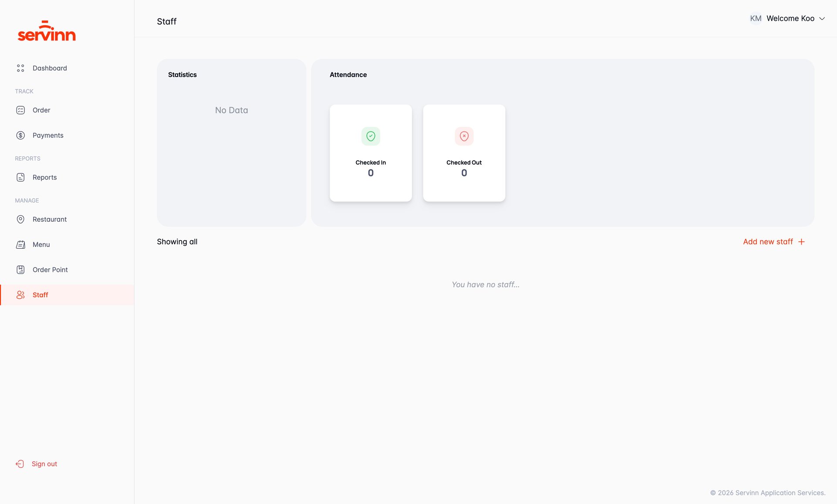
Task: Click the Sign out text link
Action: click(44, 464)
